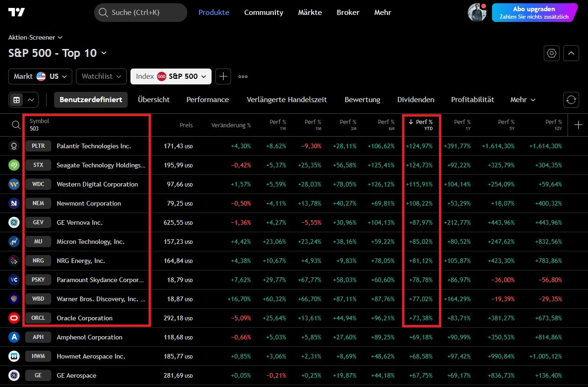588x387 pixels.
Task: Click the Suche (Ctrl+K) search box
Action: pos(141,13)
